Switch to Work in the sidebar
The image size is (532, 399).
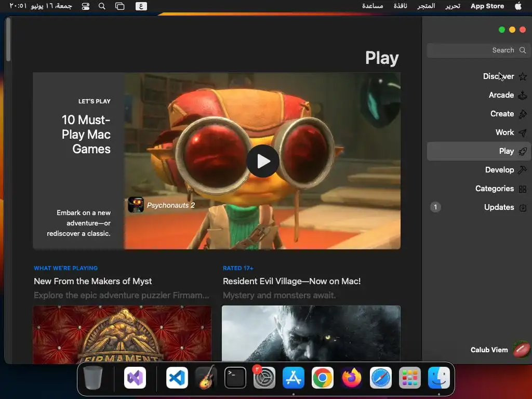pos(478,132)
